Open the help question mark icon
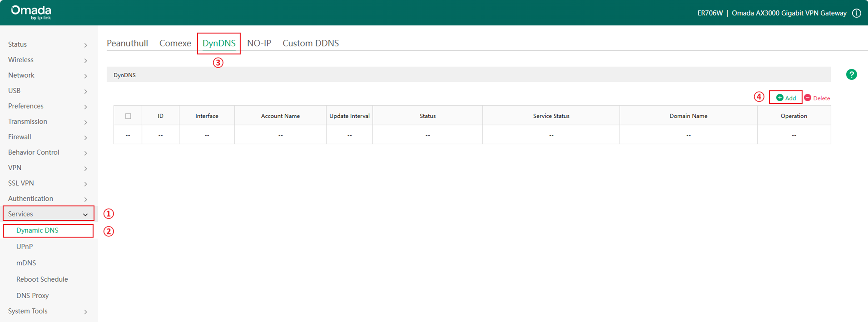Image resolution: width=868 pixels, height=322 pixels. 851,74
